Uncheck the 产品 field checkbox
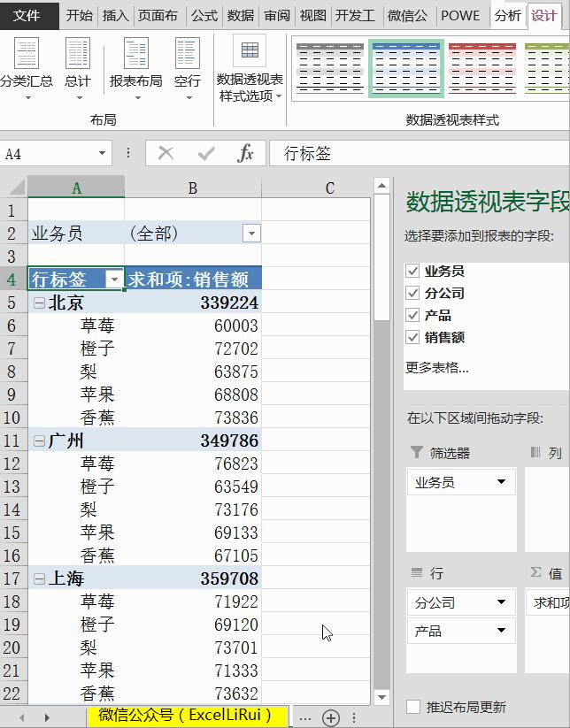The image size is (570, 728). (x=412, y=315)
